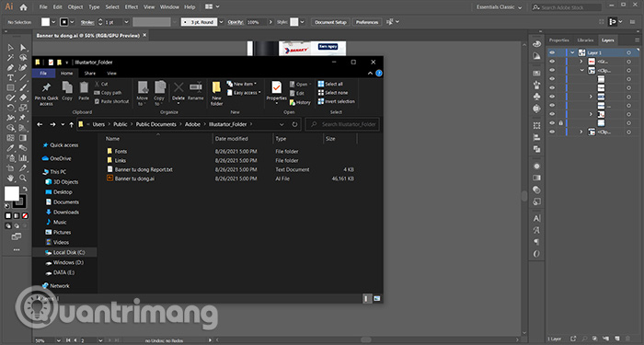Toggle visibility of locked sublayer
644x345 pixels.
tap(552, 122)
